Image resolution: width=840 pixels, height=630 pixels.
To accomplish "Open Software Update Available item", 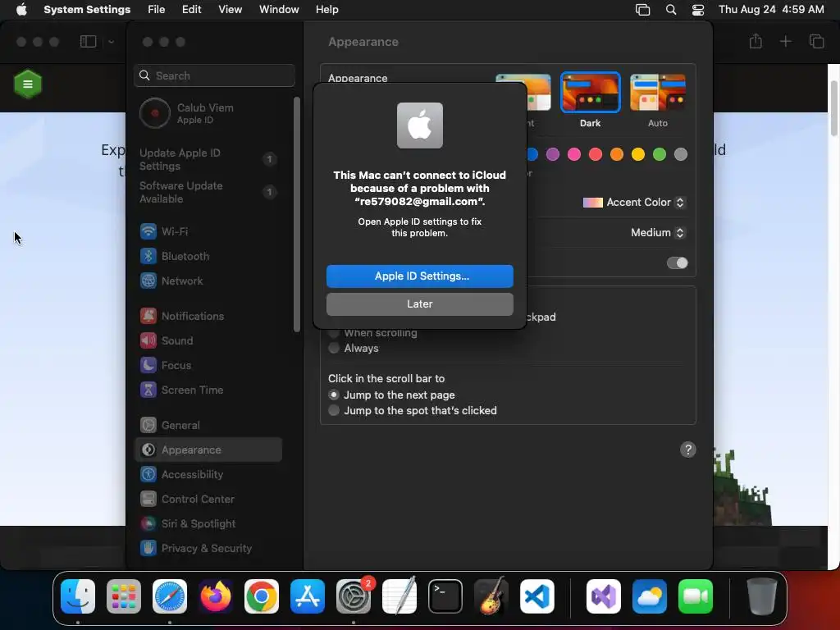I will (208, 192).
